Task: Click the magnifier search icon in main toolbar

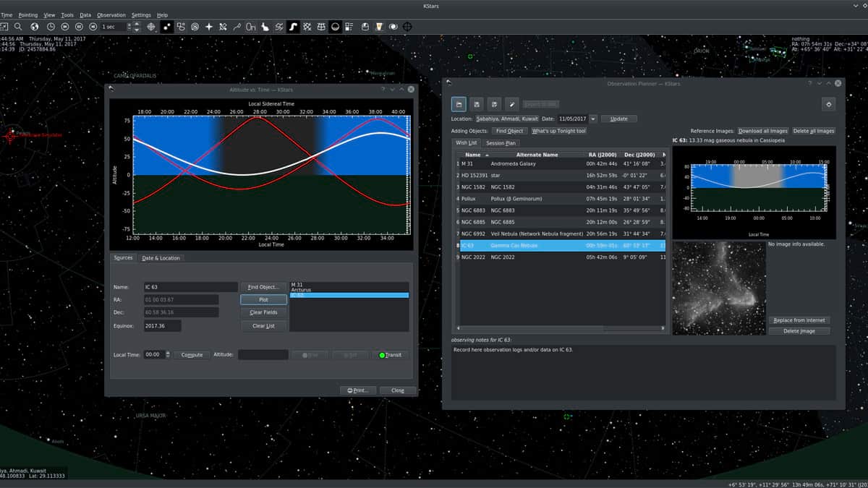Action: (19, 27)
